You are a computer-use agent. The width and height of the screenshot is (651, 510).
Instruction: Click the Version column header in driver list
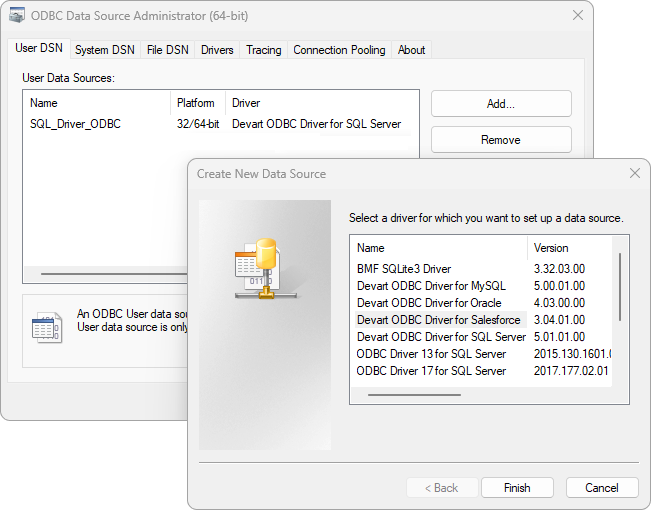coord(570,248)
